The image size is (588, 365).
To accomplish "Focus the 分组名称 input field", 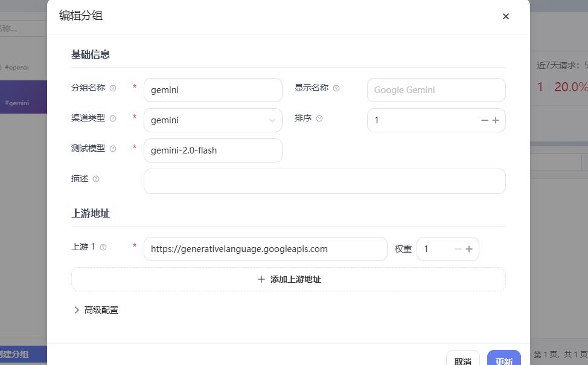I will click(x=213, y=90).
